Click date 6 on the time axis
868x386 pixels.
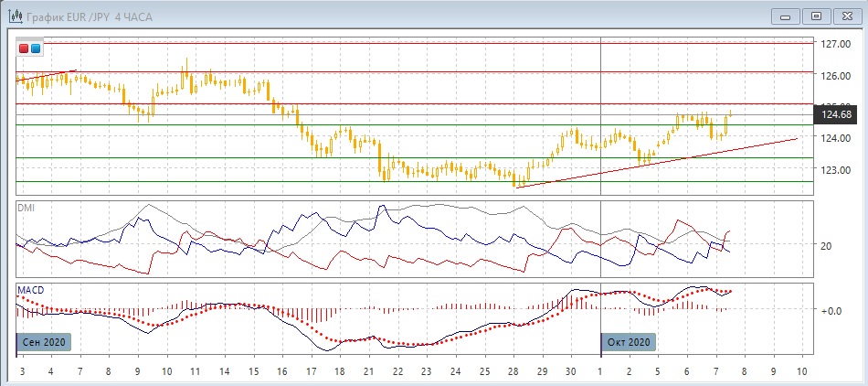pos(687,370)
